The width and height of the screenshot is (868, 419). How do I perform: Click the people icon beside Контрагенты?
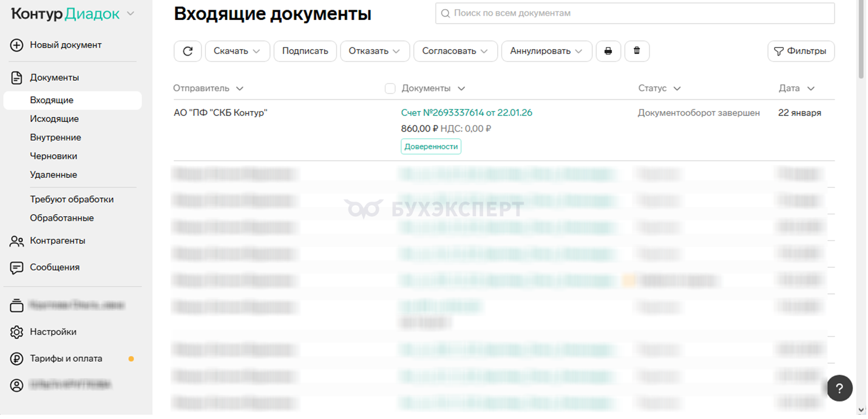17,241
